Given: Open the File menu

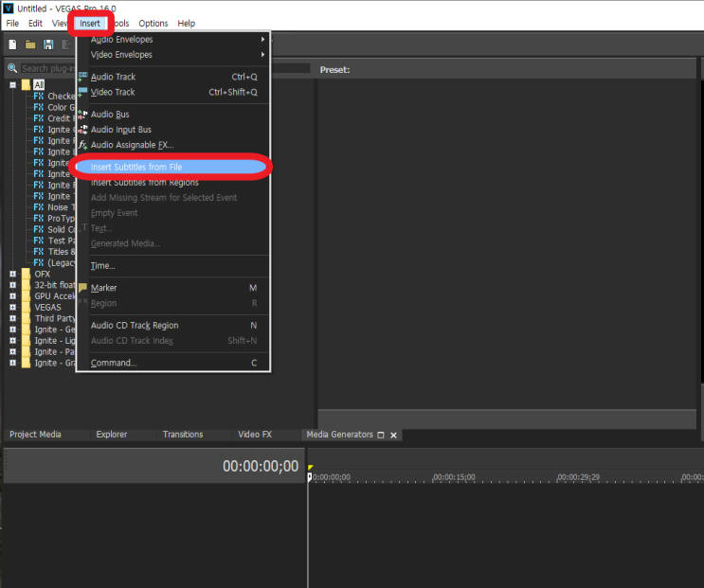Looking at the screenshot, I should [12, 24].
